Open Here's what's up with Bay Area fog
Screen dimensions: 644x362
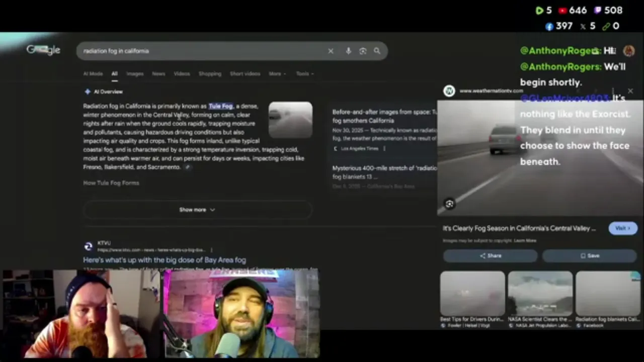165,260
